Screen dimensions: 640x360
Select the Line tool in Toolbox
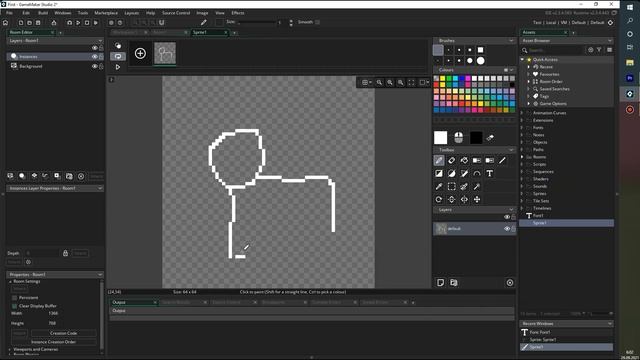coord(502,160)
